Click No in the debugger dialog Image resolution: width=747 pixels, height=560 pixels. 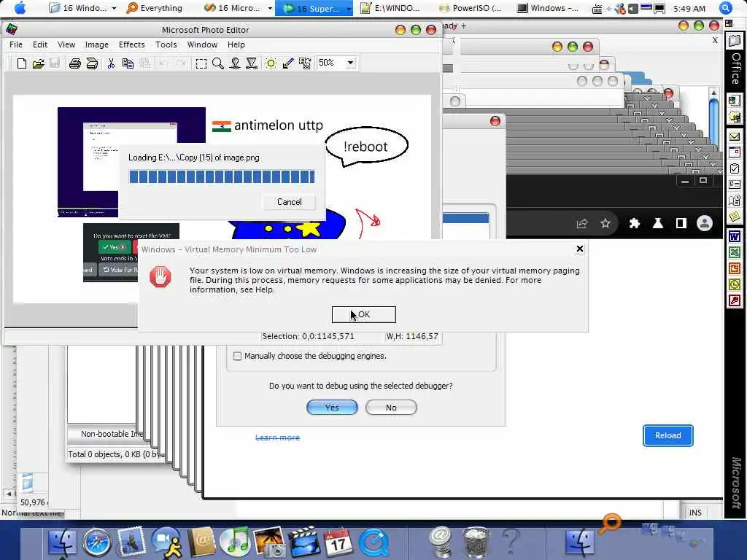(x=391, y=407)
